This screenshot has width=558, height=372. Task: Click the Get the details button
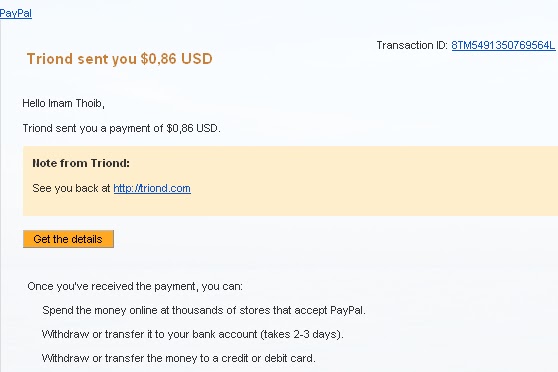68,239
